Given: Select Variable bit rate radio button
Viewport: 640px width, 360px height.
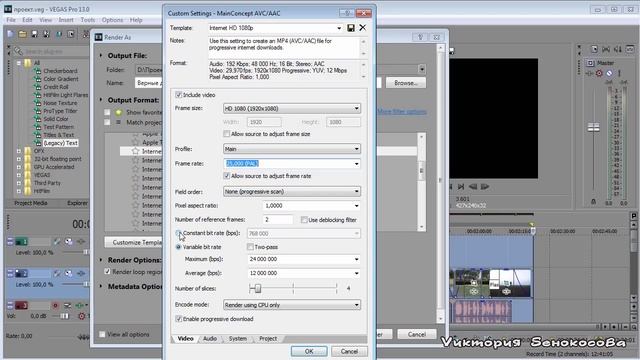Looking at the screenshot, I should point(178,247).
